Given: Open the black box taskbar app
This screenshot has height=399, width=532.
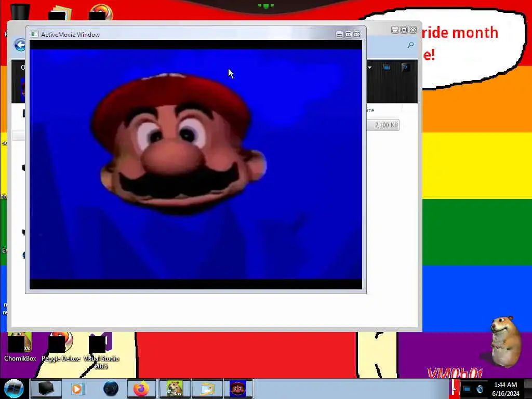Looking at the screenshot, I should (46, 389).
